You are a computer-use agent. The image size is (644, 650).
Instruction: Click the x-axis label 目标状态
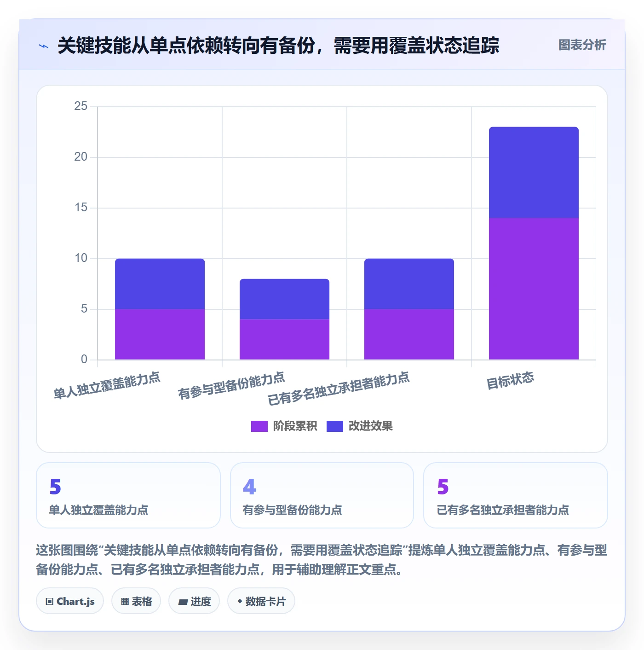(511, 381)
